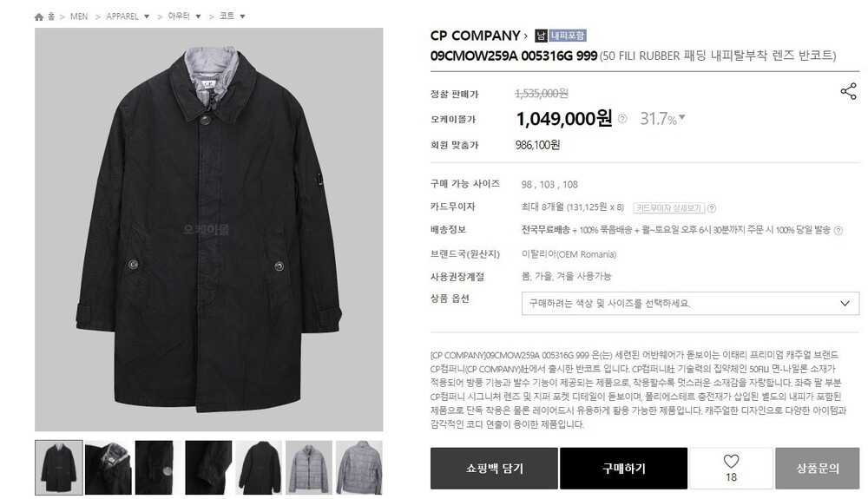Click the 상품문의 button

[x=817, y=469]
